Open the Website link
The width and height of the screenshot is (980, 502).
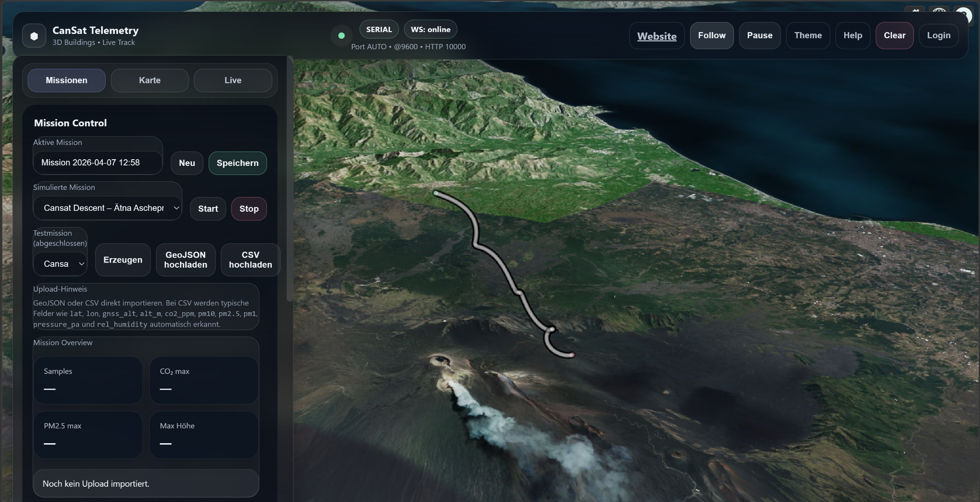(x=657, y=36)
